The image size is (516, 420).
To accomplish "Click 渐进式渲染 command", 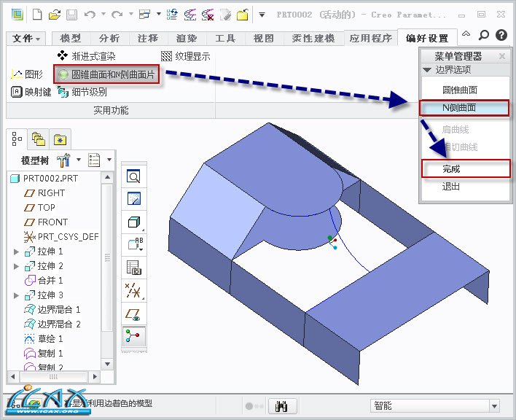I will pyautogui.click(x=87, y=56).
